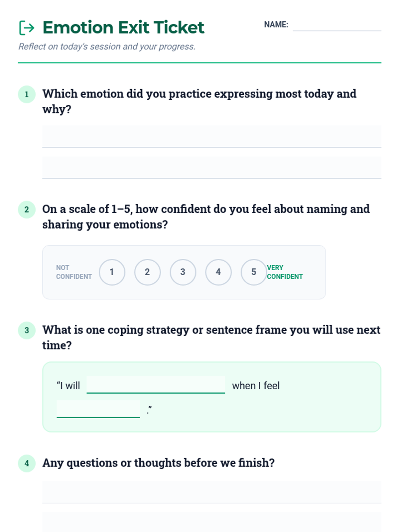The width and height of the screenshot is (399, 532).
Task: Click the "Very Confident" scale label
Action: point(285,272)
